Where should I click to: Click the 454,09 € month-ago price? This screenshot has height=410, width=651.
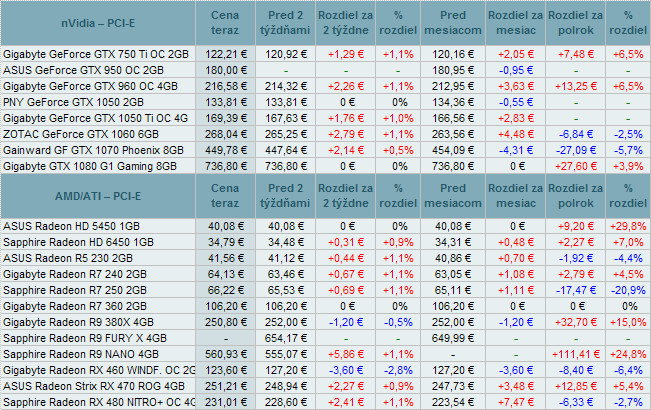click(453, 150)
